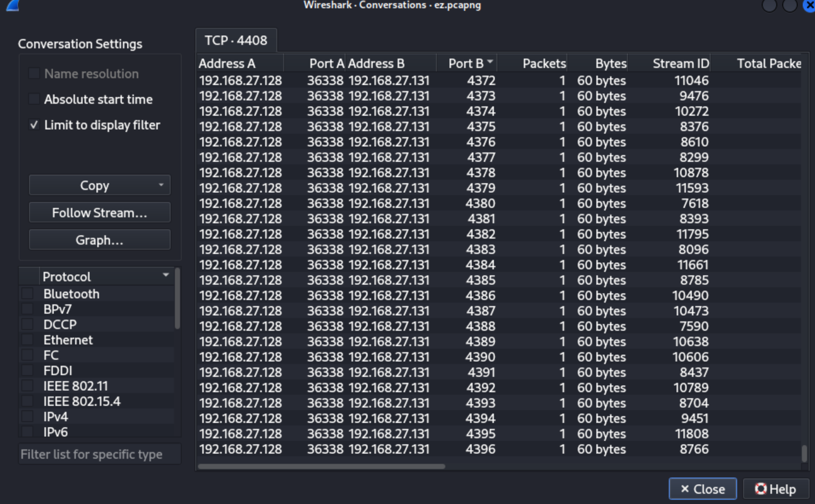This screenshot has height=504, width=815.
Task: Select row with Port B 4372
Action: [x=499, y=80]
